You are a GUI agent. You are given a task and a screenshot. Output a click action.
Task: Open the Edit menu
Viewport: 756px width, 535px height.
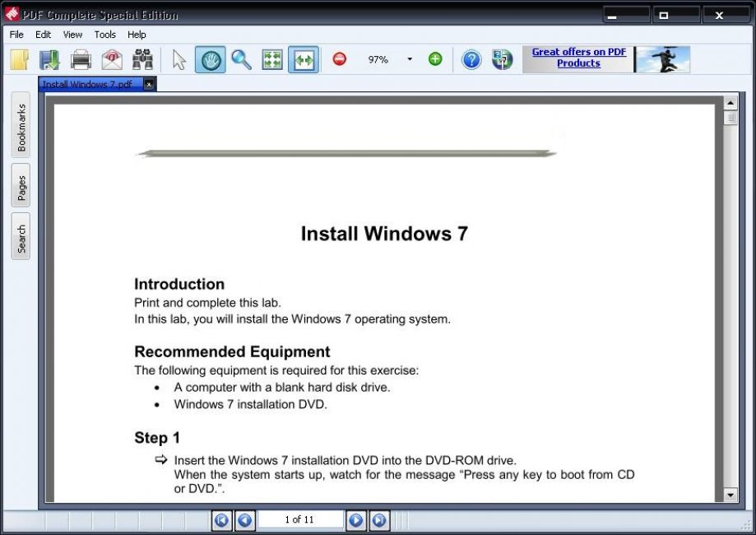coord(43,35)
